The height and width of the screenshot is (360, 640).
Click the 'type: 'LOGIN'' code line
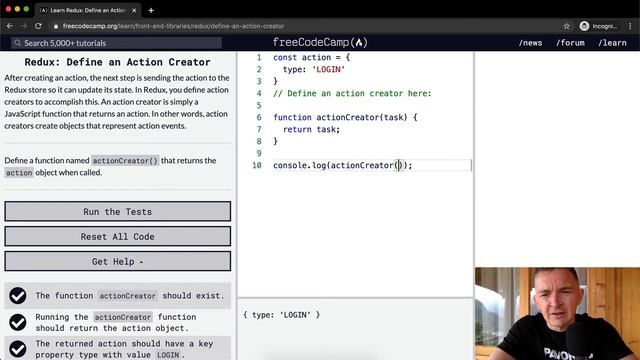coord(314,69)
